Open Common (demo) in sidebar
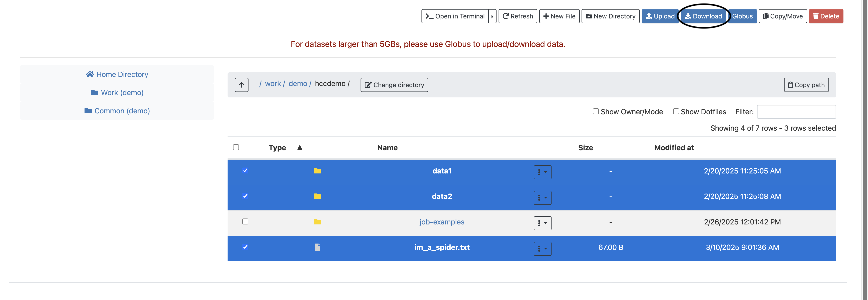Viewport: 868px width, 300px height. (x=117, y=111)
